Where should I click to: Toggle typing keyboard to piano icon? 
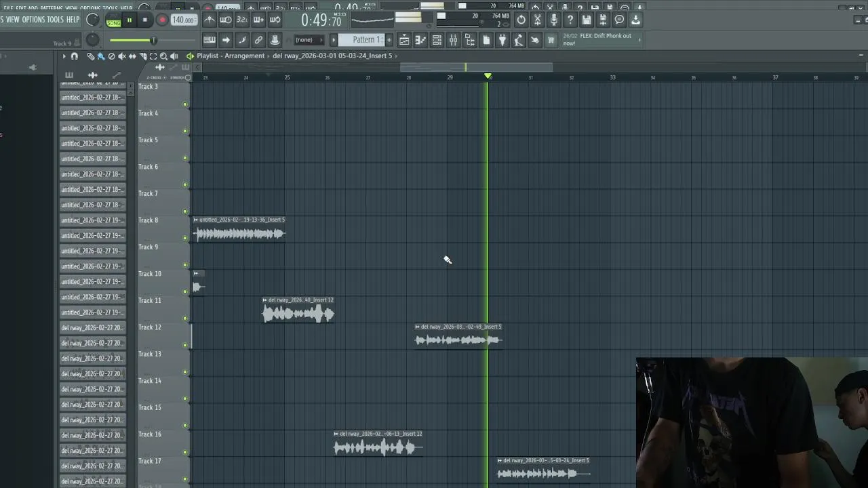[210, 40]
